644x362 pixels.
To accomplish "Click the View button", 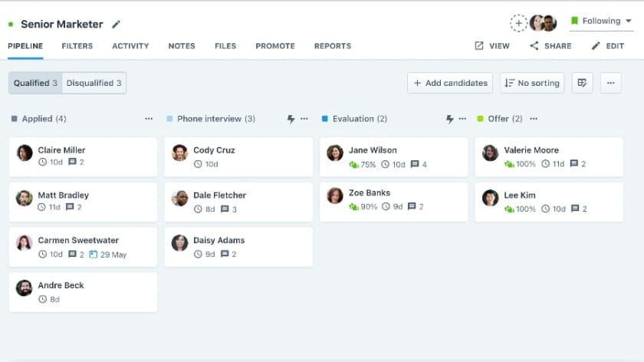I will pos(492,46).
